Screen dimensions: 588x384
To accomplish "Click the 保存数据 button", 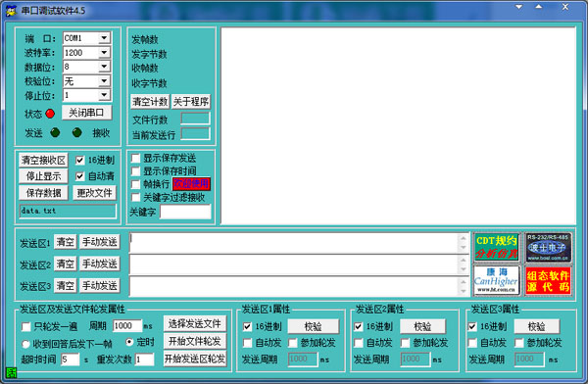I will click(x=43, y=193).
